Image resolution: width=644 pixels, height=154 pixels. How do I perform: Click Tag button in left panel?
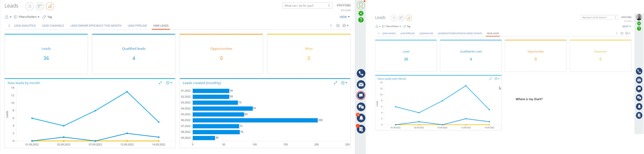point(47,17)
